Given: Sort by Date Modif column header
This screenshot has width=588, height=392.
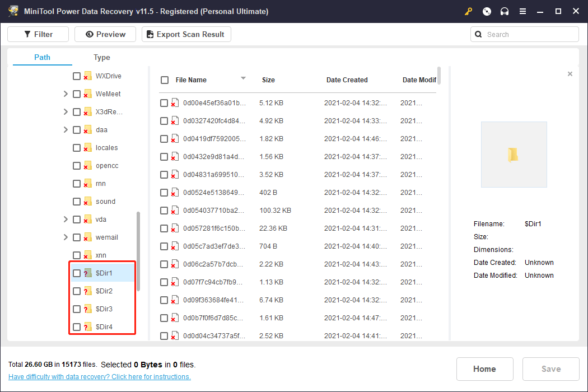Looking at the screenshot, I should pos(419,80).
